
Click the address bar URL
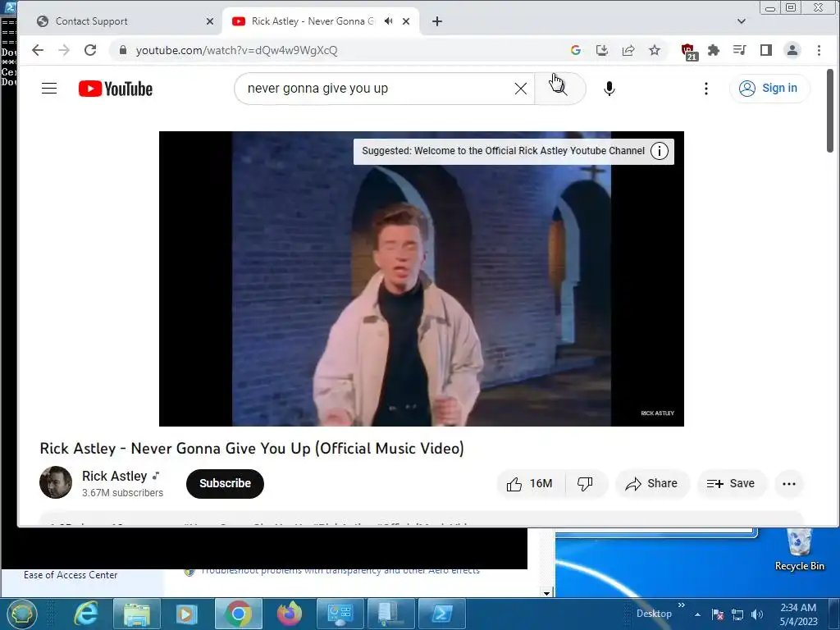[237, 50]
